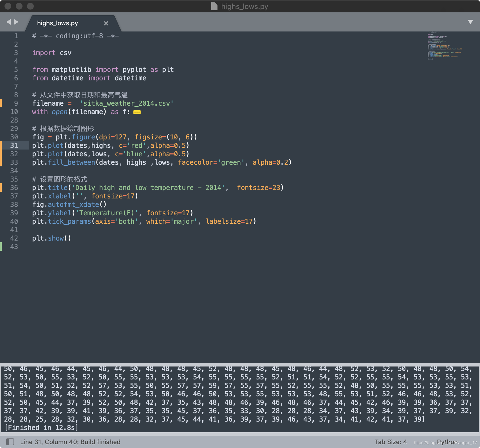Click the '# -*- coding:utf-8 -*-' comment
Screen dimensions: 480x448
click(x=75, y=36)
